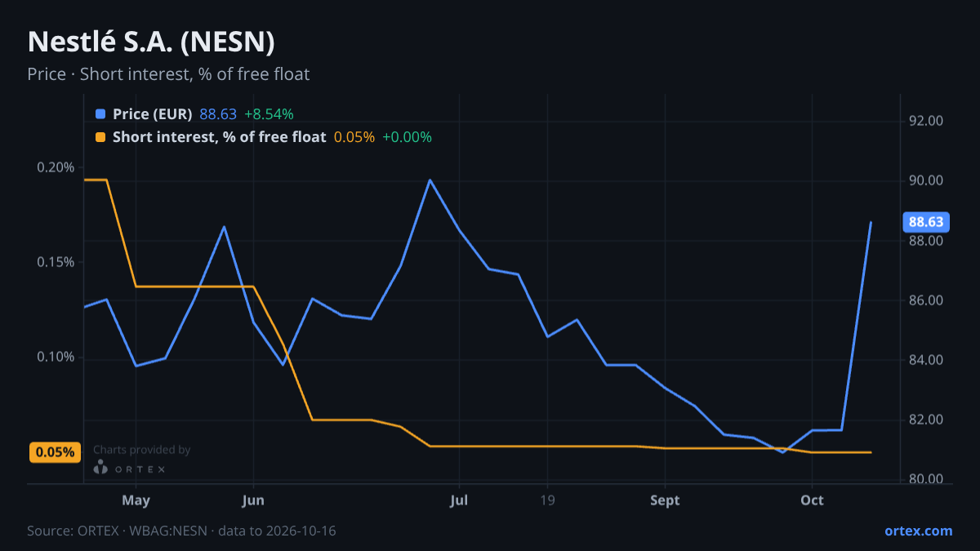
Task: Click the blue 88.63 price axis badge
Action: (926, 221)
